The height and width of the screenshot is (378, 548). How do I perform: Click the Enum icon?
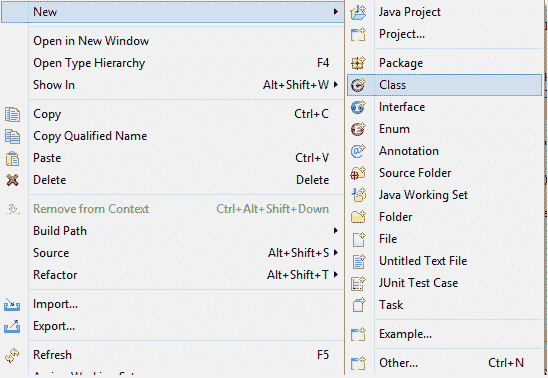[358, 129]
